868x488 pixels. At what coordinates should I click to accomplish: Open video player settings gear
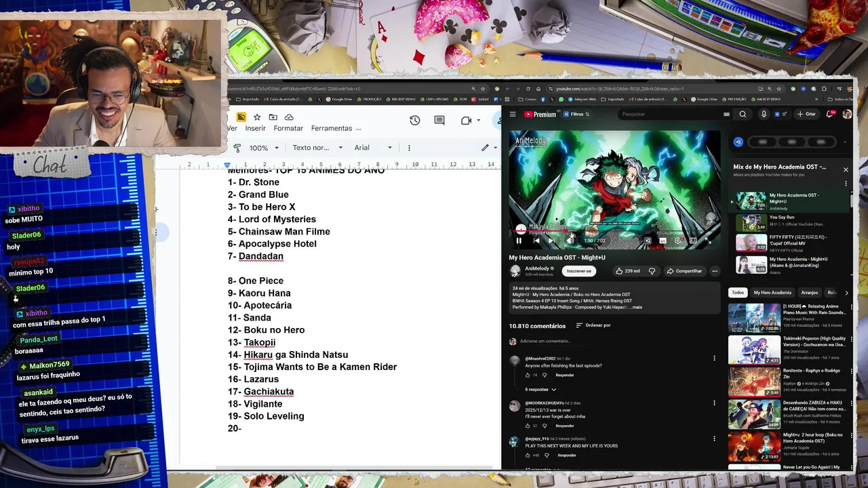[677, 241]
